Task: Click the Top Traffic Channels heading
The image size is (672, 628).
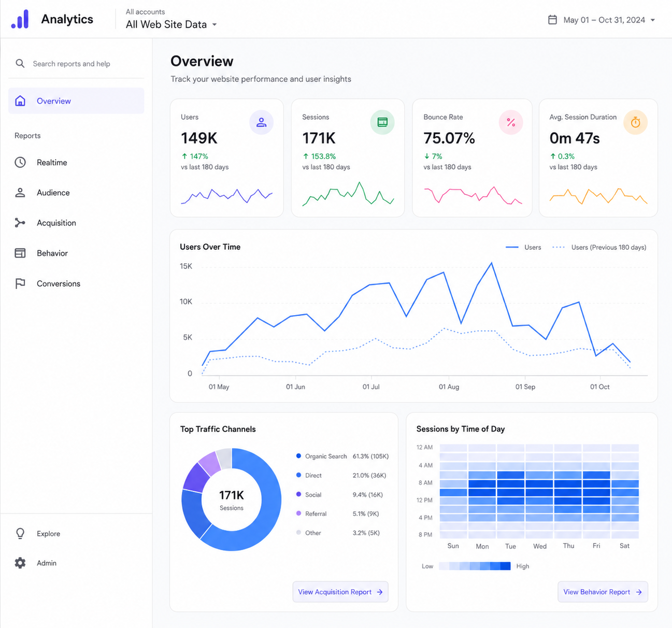Action: [218, 429]
